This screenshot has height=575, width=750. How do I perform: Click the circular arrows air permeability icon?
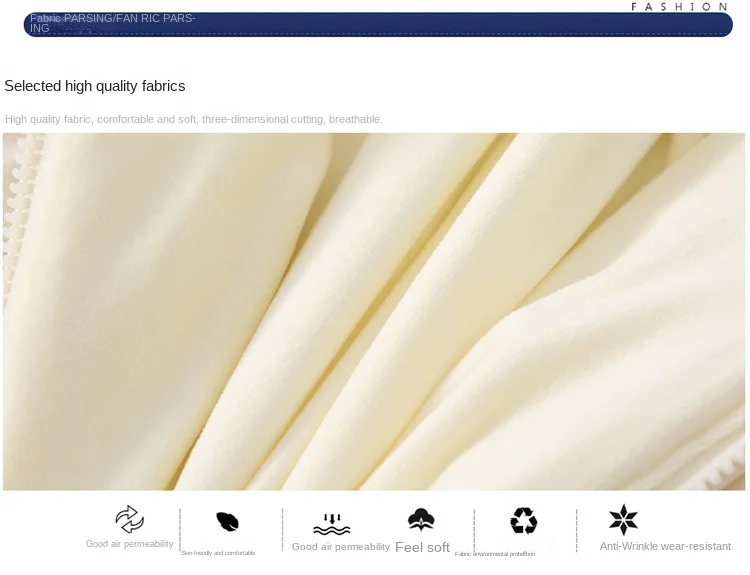click(130, 519)
